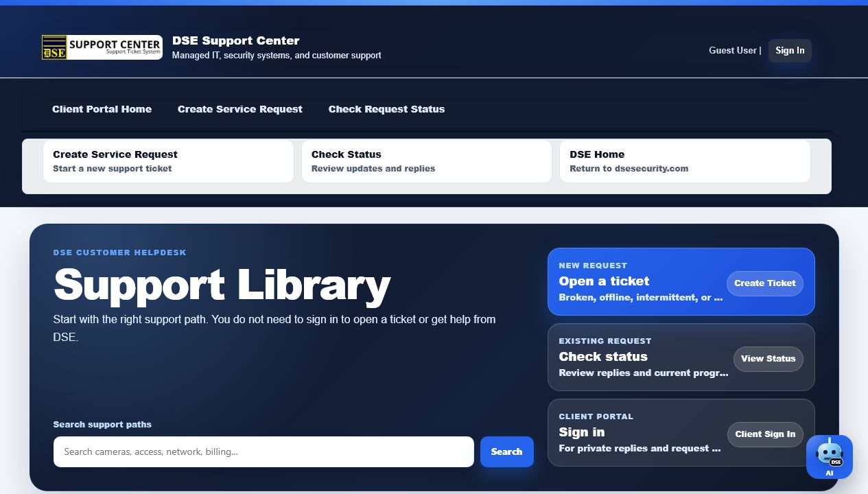
Task: Open the Check Status quick link card
Action: 426,161
